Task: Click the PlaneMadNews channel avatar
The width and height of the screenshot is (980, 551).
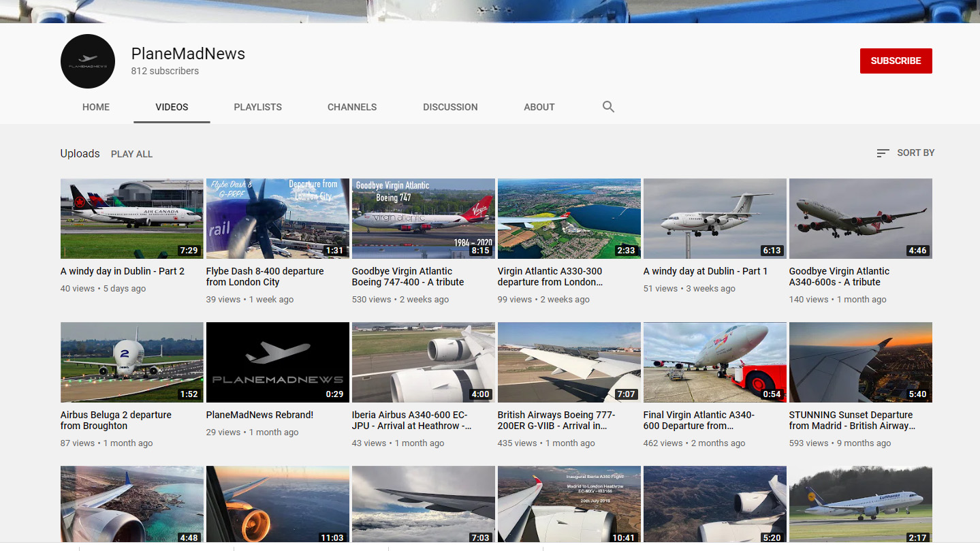Action: [88, 61]
